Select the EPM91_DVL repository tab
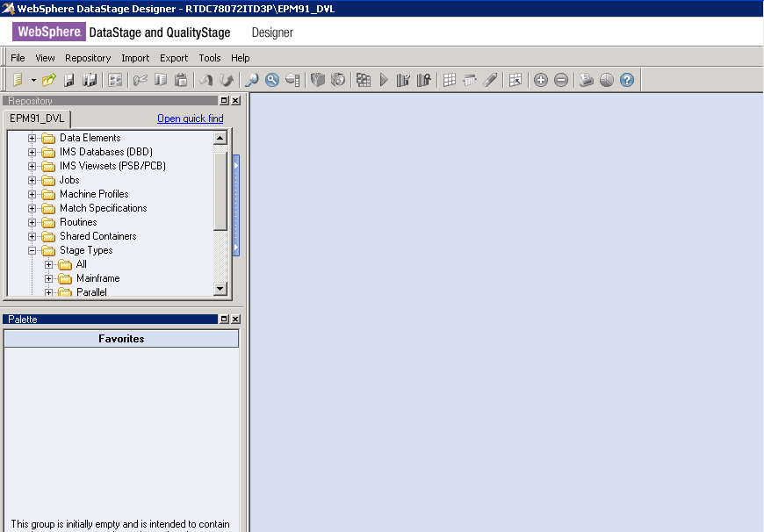764x532 pixels. pos(37,119)
